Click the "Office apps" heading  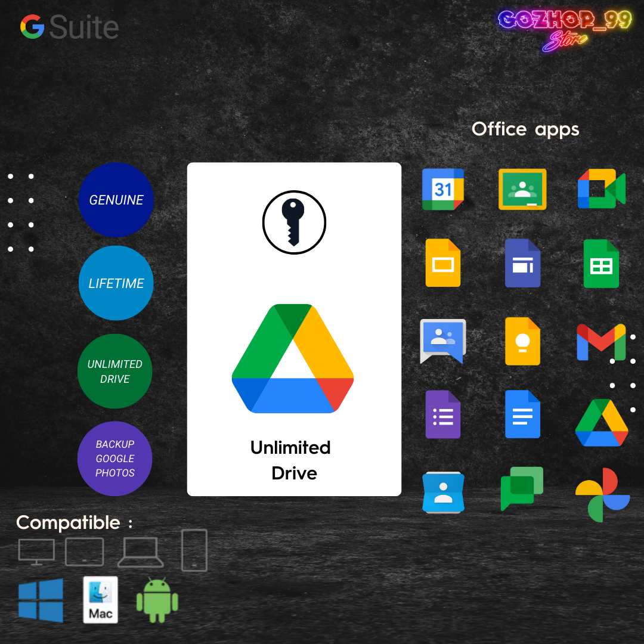tap(525, 129)
